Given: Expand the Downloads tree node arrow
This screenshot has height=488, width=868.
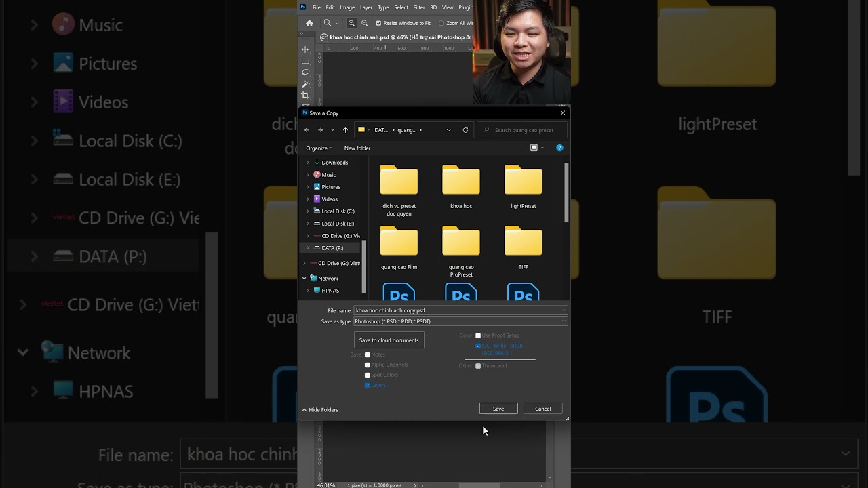Looking at the screenshot, I should (x=308, y=163).
